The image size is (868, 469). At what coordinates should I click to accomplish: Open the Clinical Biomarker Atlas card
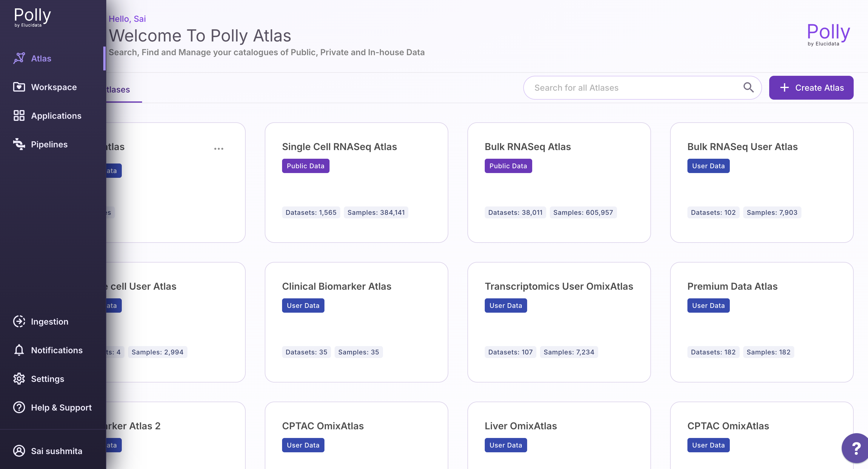(x=356, y=322)
